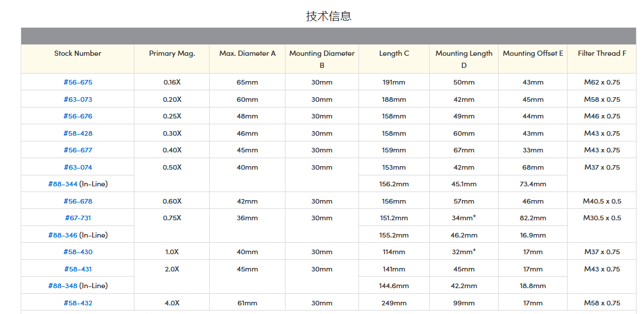
Task: Click the #88-344 In-Line link
Action: point(63,184)
